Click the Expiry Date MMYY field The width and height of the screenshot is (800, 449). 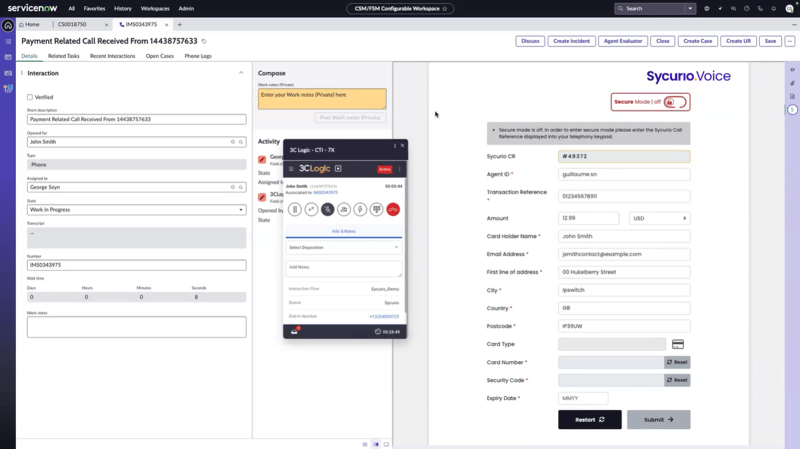[583, 398]
